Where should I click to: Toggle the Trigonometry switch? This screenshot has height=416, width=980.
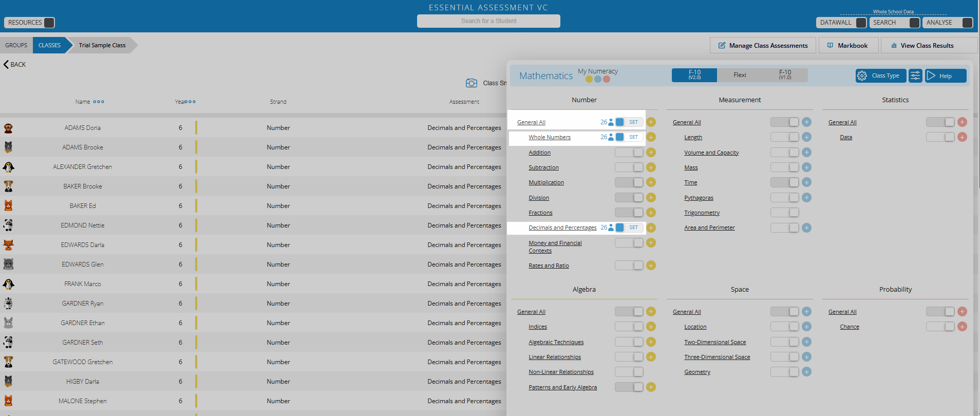tap(784, 212)
